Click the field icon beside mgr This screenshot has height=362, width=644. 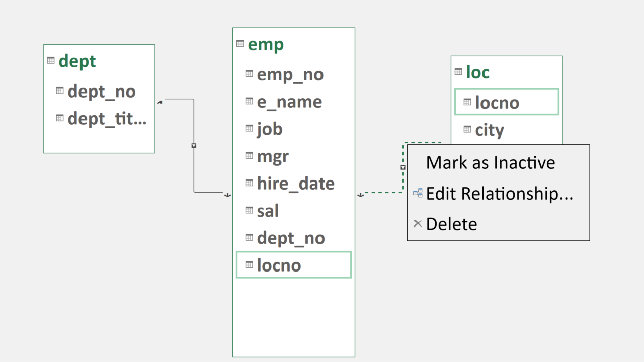click(249, 156)
